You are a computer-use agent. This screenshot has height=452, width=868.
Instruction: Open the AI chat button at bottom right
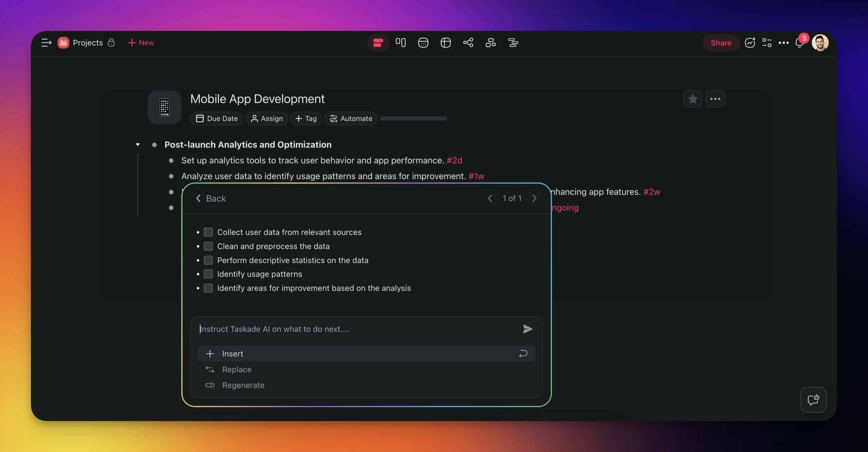coord(813,400)
